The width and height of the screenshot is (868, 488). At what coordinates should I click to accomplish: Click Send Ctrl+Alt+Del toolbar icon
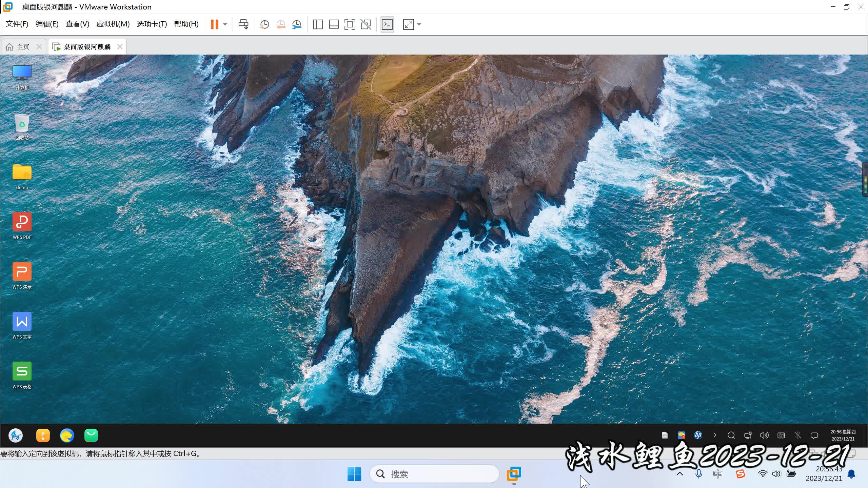[243, 24]
